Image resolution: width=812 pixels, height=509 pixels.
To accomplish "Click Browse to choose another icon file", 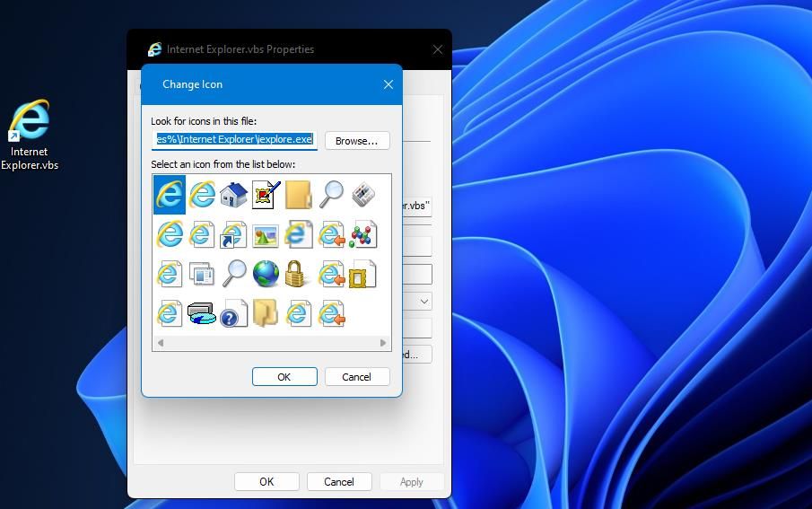I will 357,141.
